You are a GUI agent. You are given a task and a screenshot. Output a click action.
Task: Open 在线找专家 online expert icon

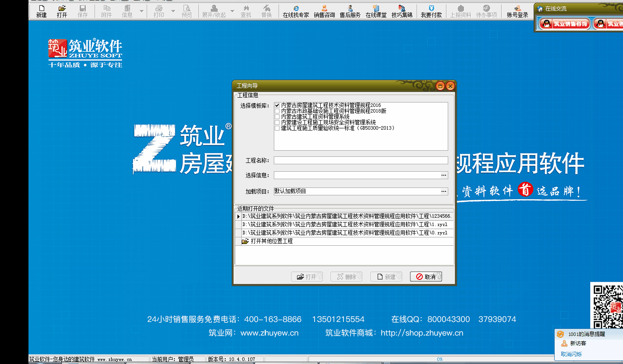pyautogui.click(x=296, y=11)
